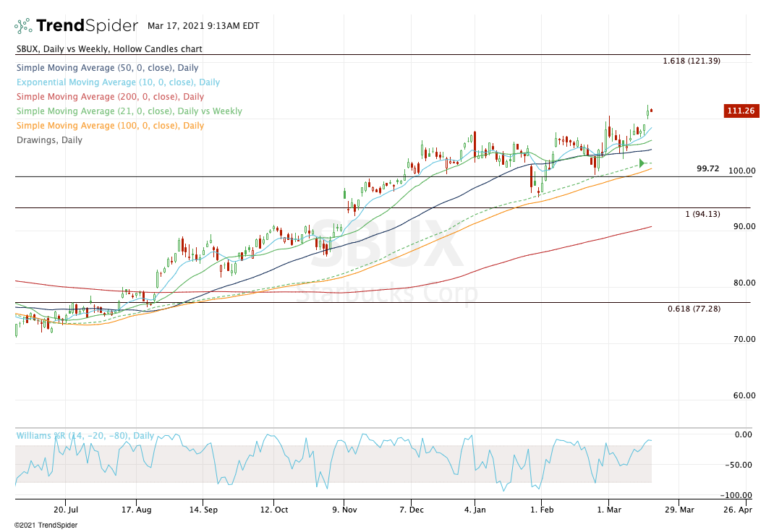Click the 29. Mar date axis label
The height and width of the screenshot is (532, 774).
(x=679, y=510)
